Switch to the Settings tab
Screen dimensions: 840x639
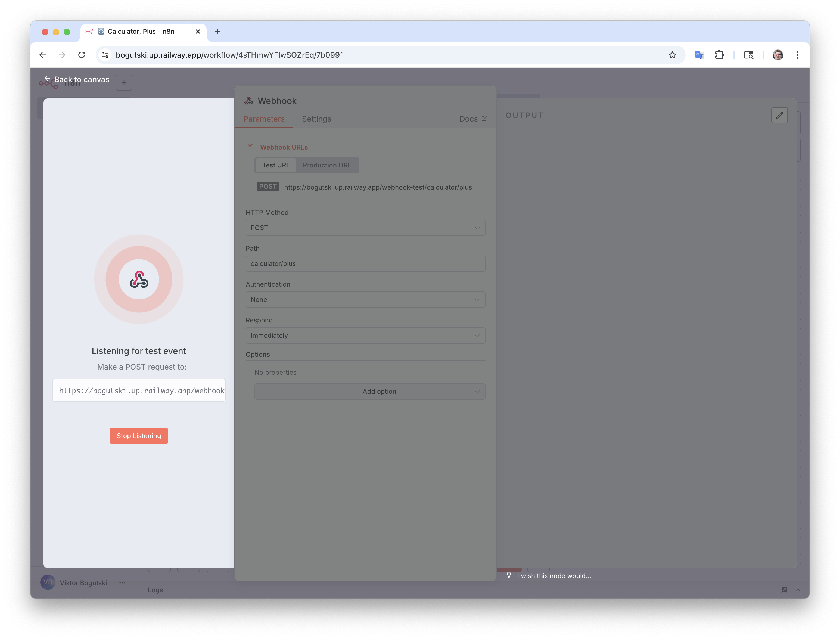(316, 119)
